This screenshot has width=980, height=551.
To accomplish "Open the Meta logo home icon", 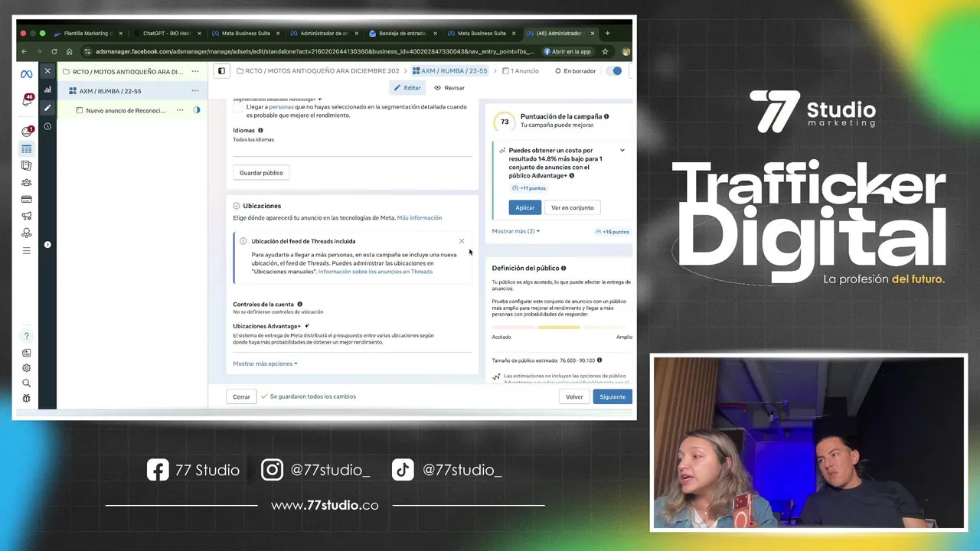I will [x=26, y=74].
